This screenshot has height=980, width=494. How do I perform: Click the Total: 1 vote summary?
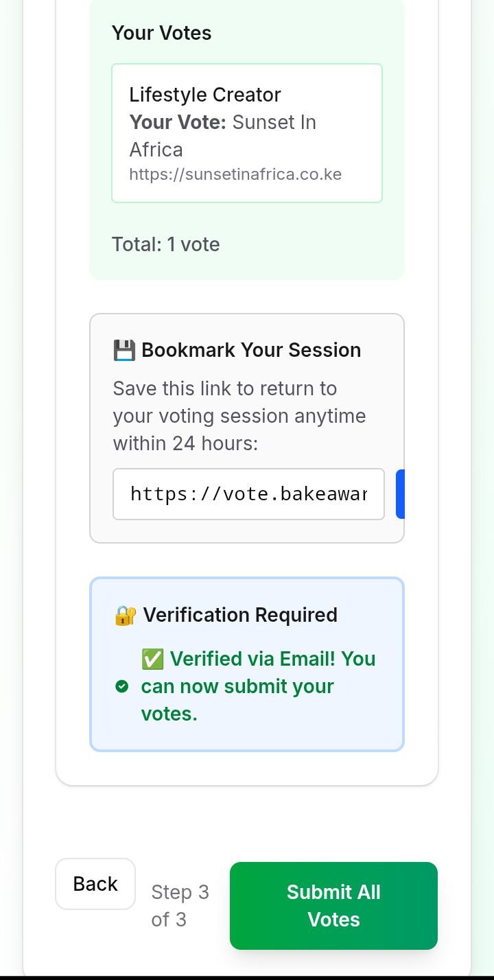[166, 244]
